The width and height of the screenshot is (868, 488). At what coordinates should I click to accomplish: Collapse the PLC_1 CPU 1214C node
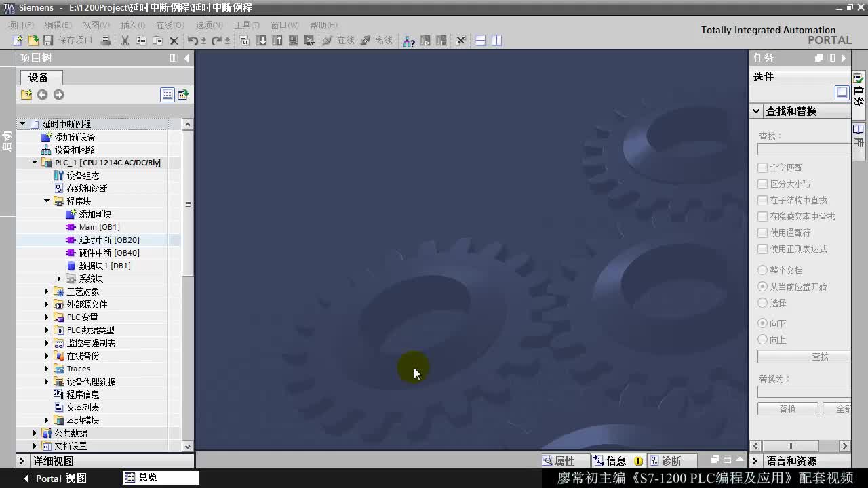35,163
